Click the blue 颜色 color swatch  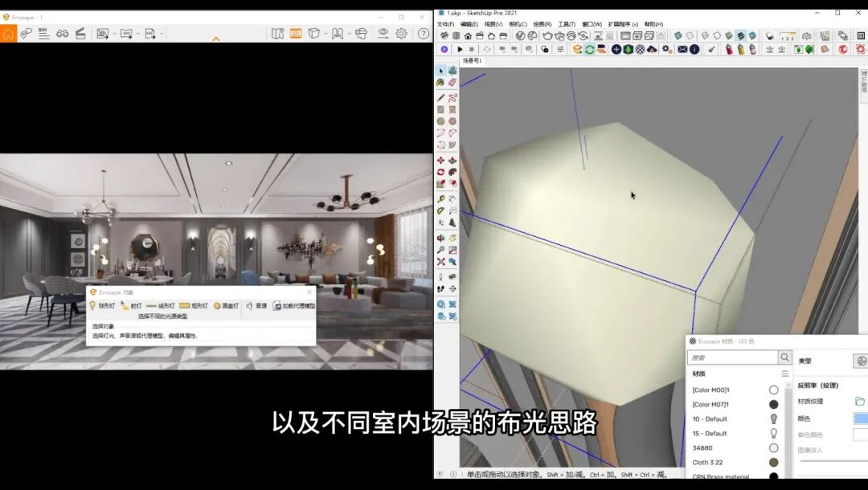[860, 419]
